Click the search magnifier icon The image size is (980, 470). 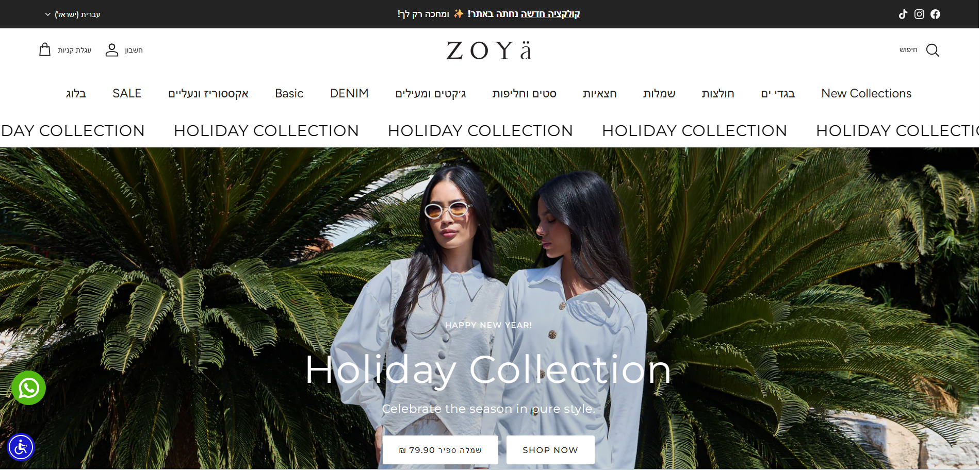(933, 50)
